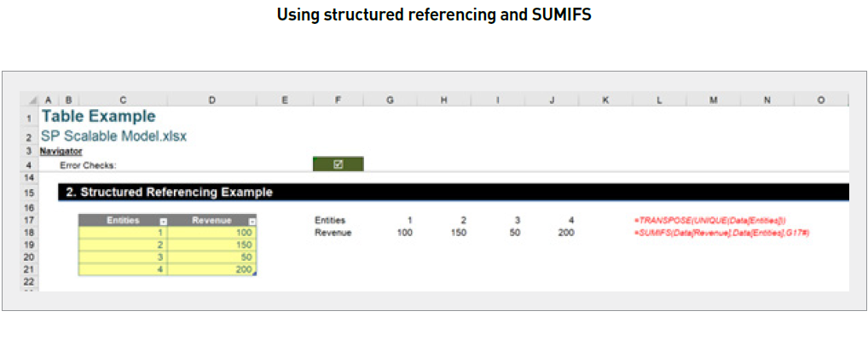The image size is (868, 340).
Task: Click the red TRANSPOSE(UNIQUE formula text
Action: (710, 221)
